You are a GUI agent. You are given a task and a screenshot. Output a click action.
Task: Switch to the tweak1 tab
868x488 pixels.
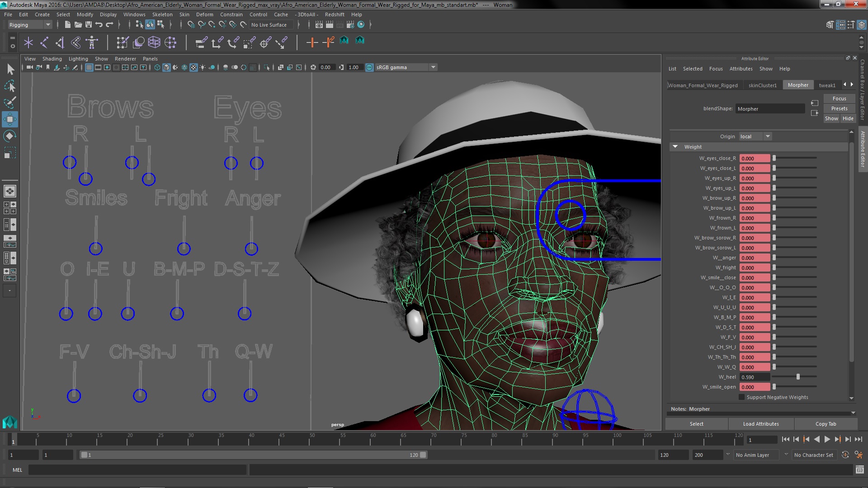click(x=827, y=85)
